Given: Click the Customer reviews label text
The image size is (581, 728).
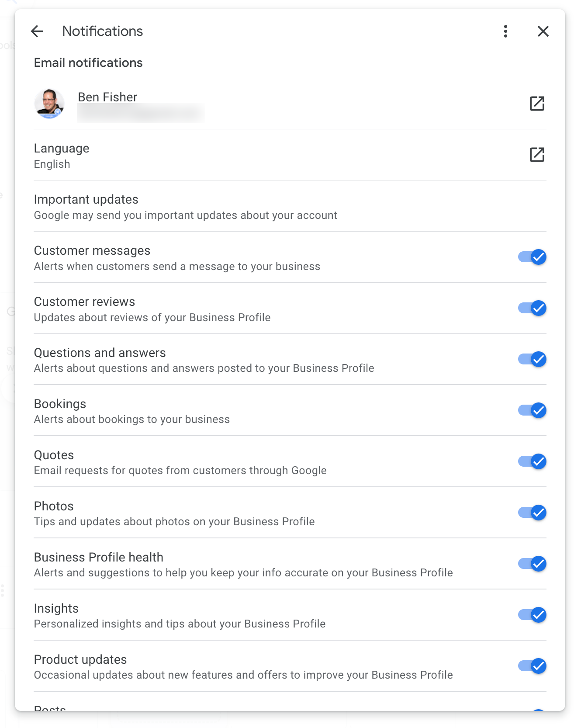Looking at the screenshot, I should pos(84,302).
